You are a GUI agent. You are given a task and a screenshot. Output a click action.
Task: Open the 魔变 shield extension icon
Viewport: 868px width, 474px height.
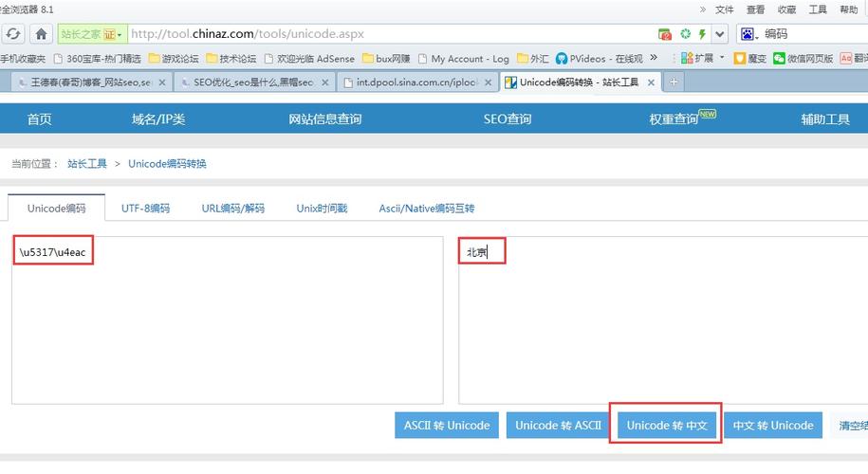740,58
